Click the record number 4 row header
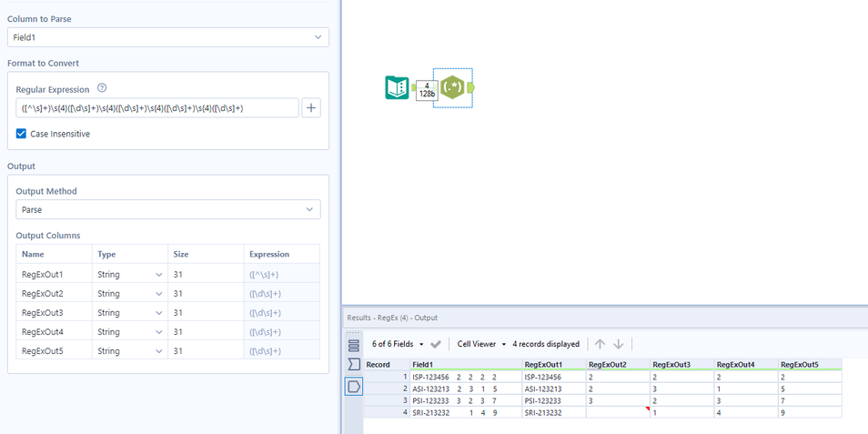The width and height of the screenshot is (868, 434). tap(387, 412)
